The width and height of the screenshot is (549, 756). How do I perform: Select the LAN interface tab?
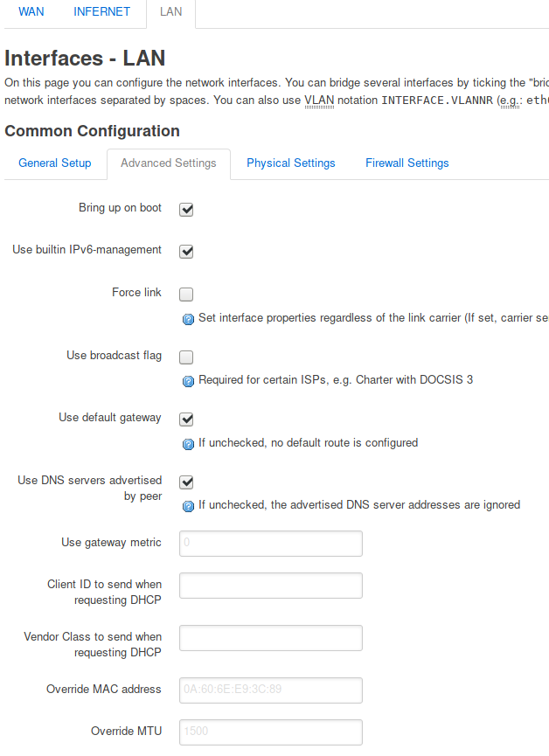pyautogui.click(x=171, y=11)
